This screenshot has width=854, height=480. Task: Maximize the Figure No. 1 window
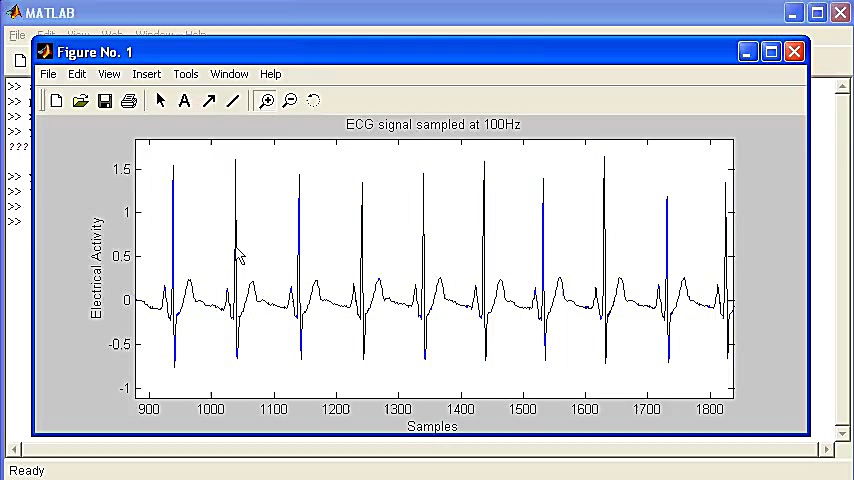click(x=771, y=52)
